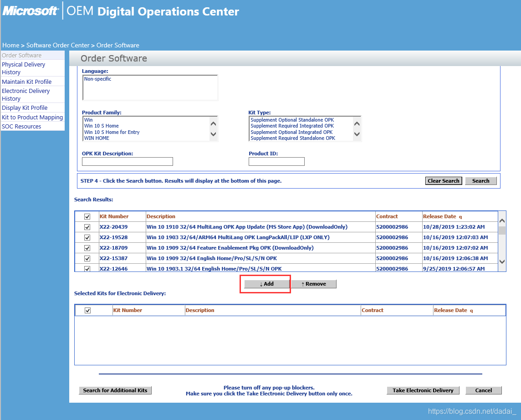Select Supplement Required Integrated OPK kit type

pos(292,126)
